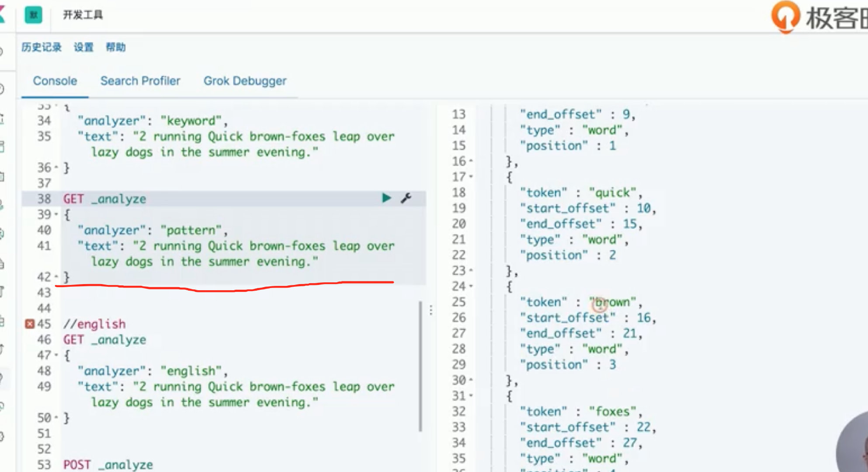The width and height of the screenshot is (868, 472).
Task: Collapse the english request block at line 47
Action: pyautogui.click(x=56, y=355)
